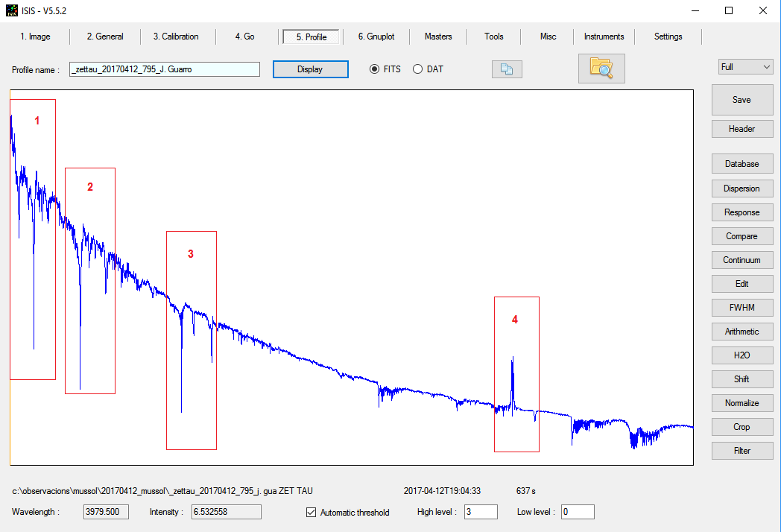
Task: Click the Continuum button
Action: (742, 260)
